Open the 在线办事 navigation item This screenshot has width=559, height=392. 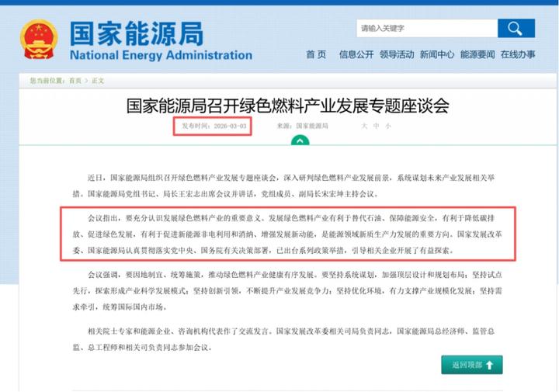click(518, 54)
